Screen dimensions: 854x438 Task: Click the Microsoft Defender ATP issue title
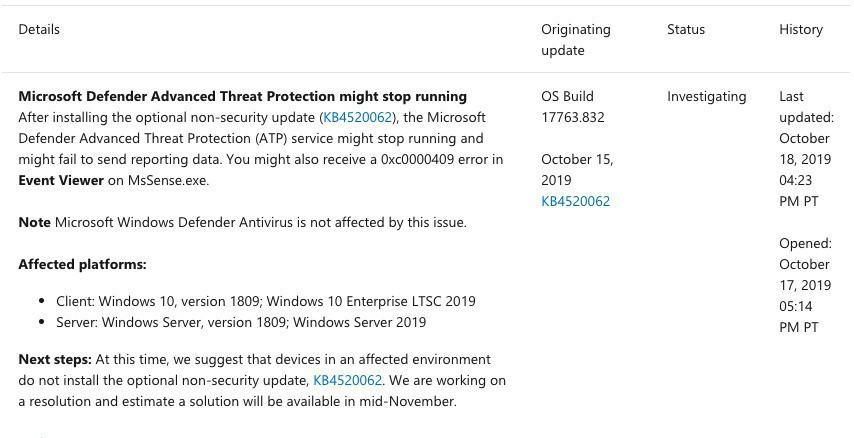[242, 96]
